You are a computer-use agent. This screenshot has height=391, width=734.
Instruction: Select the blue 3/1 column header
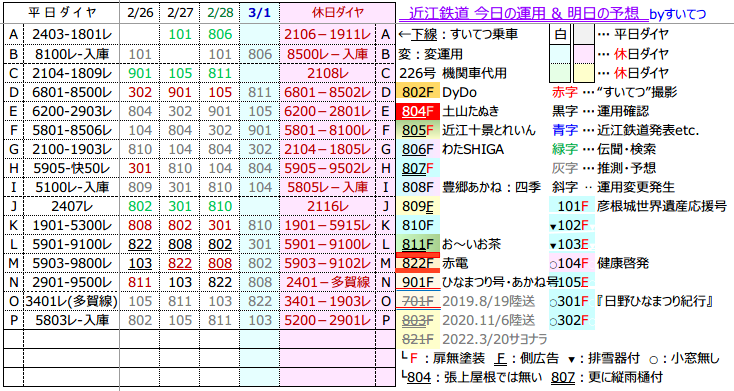click(x=259, y=13)
